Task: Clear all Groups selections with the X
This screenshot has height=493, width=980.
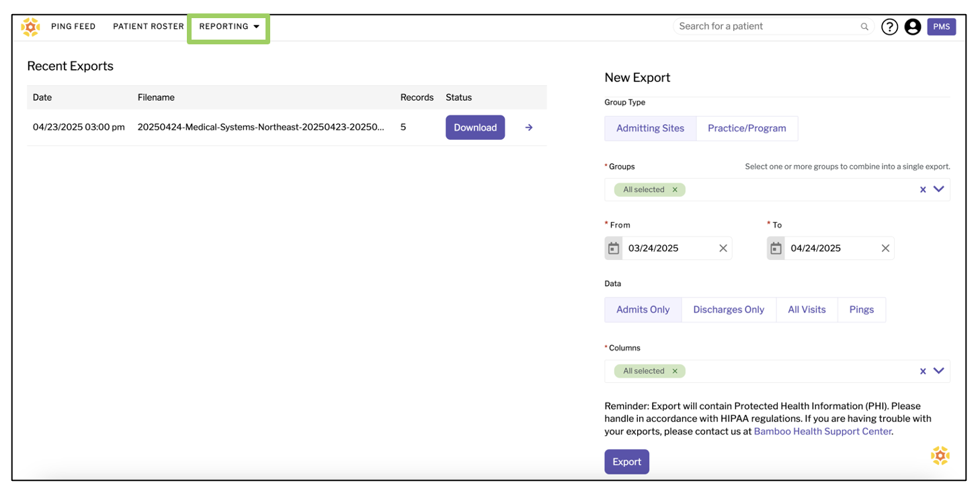Action: click(923, 190)
